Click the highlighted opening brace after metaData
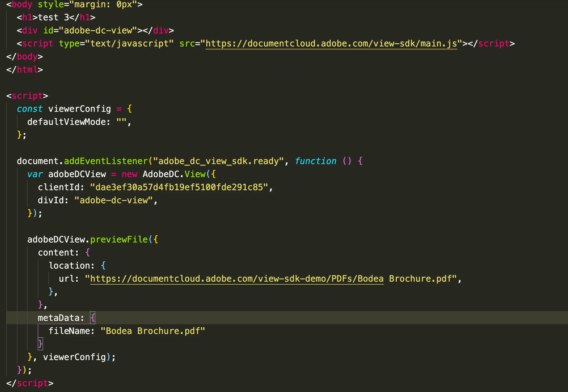Viewport: 568px width, 392px height. click(93, 318)
